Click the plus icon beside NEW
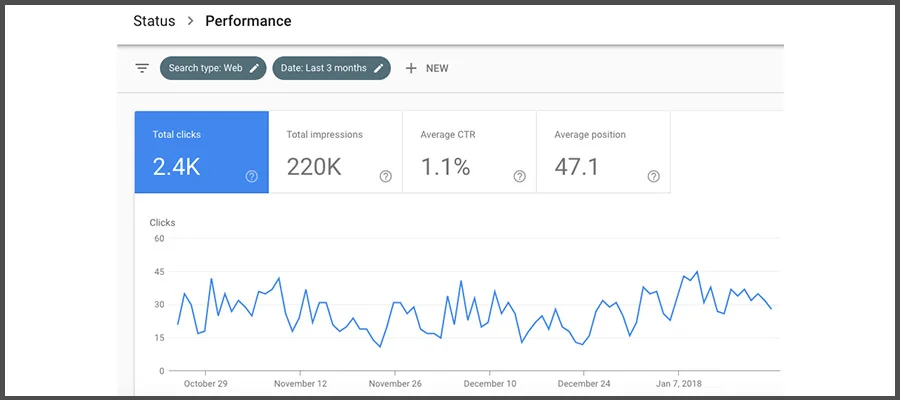The height and width of the screenshot is (400, 900). [x=410, y=68]
